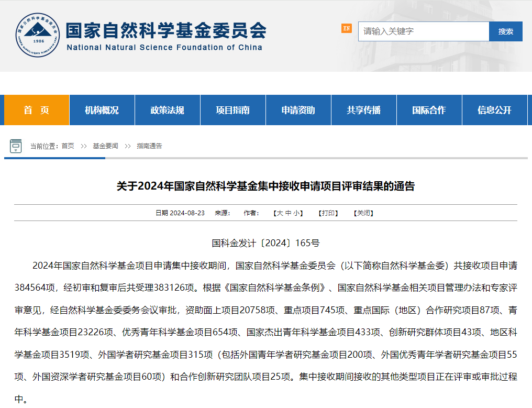Set font size to 小
This screenshot has height=408, width=532.
tap(296, 213)
